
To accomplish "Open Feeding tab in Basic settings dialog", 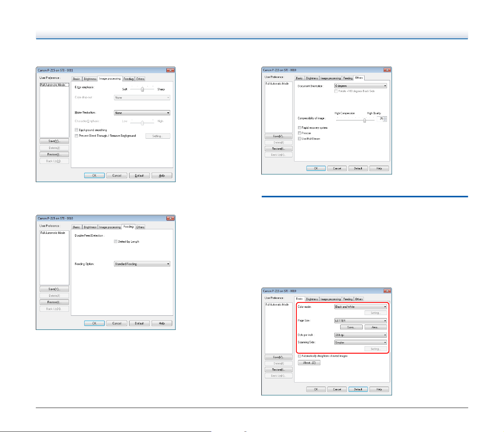I will 348,299.
